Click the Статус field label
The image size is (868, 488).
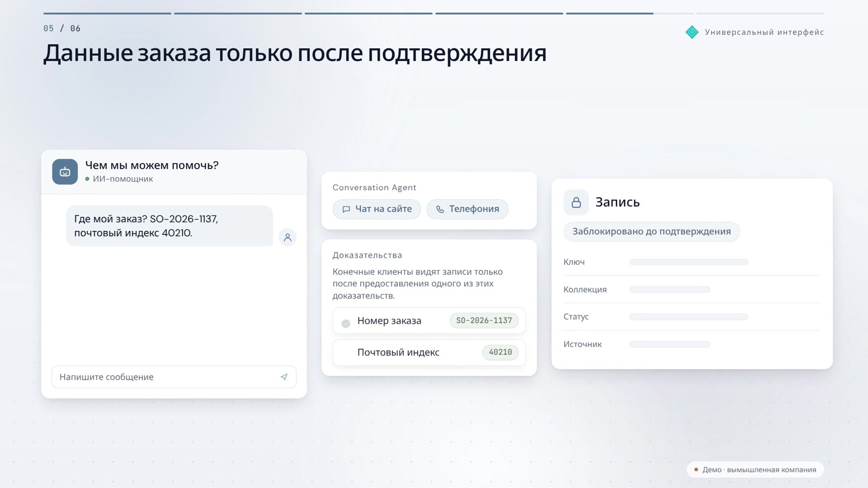[x=576, y=317]
